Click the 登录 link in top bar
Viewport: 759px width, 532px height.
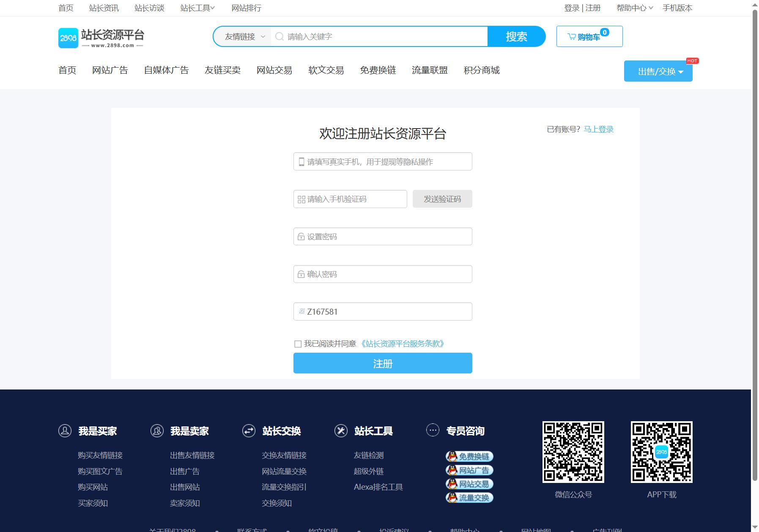572,8
